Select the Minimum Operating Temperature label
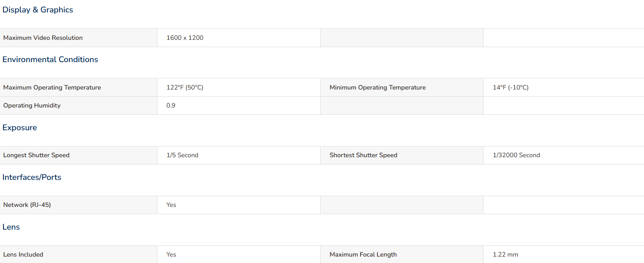 pos(377,87)
